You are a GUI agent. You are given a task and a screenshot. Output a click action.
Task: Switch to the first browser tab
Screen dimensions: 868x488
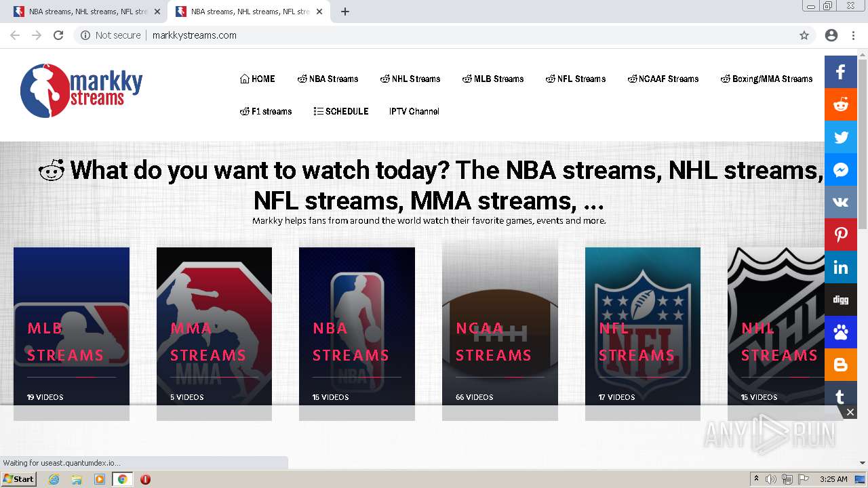click(x=87, y=12)
